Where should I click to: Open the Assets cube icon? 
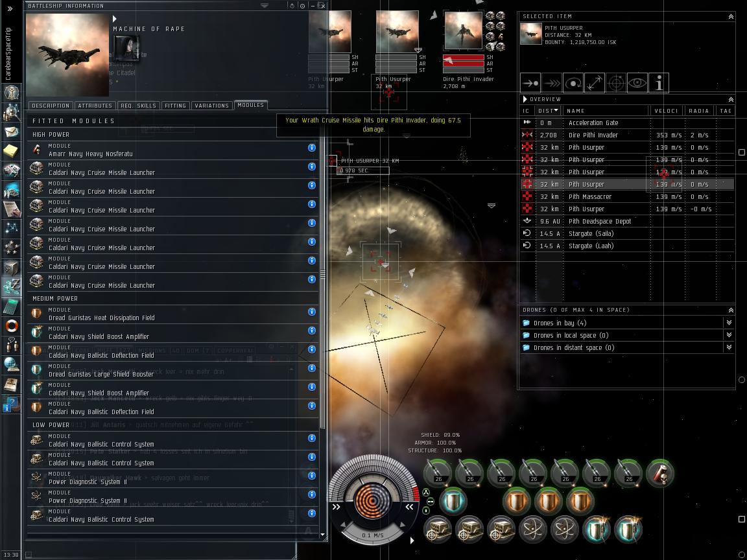11,268
